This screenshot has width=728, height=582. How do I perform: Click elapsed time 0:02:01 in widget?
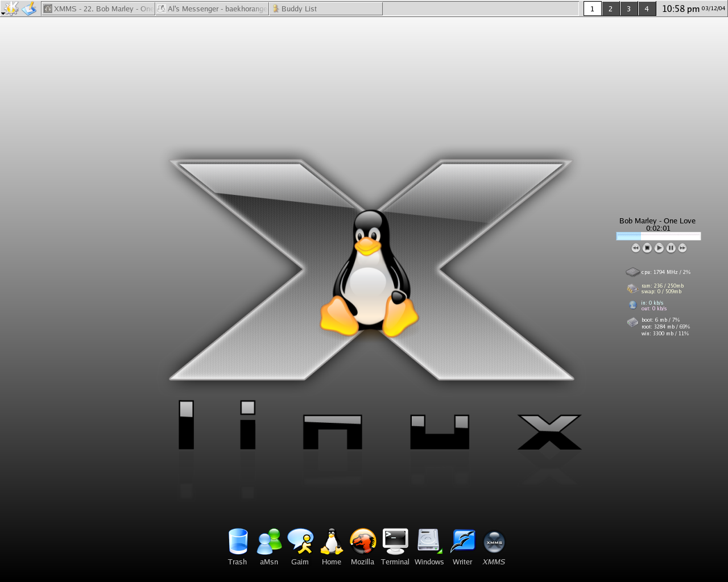coord(658,228)
